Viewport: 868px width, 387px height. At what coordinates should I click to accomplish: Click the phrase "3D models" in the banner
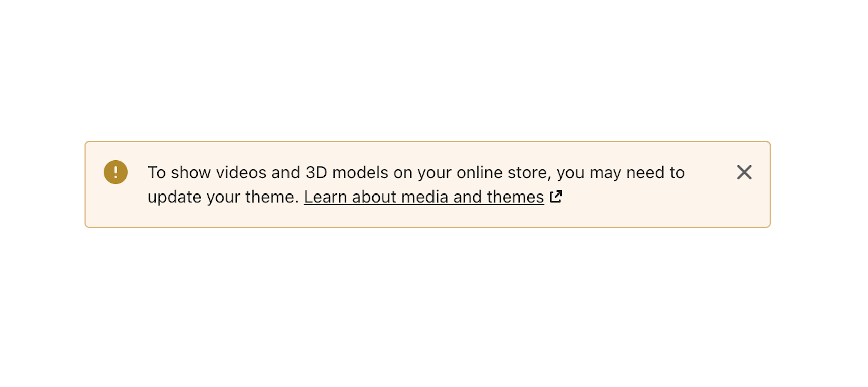[x=347, y=172]
